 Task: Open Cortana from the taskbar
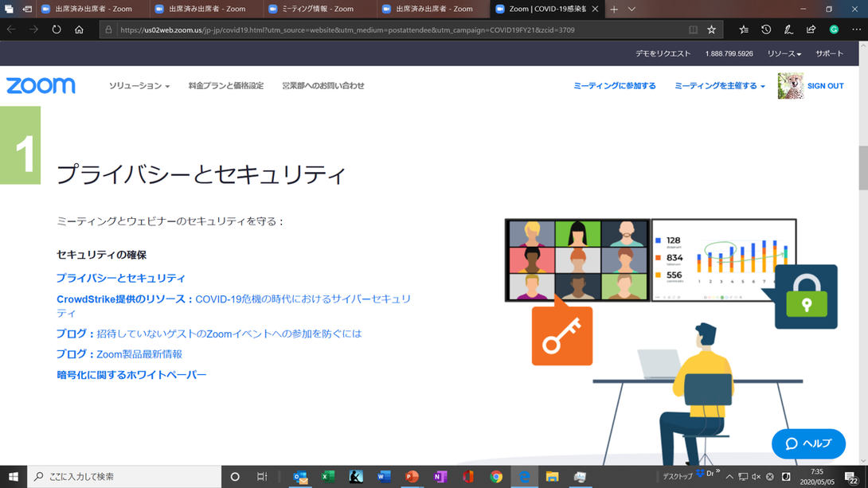(x=235, y=476)
